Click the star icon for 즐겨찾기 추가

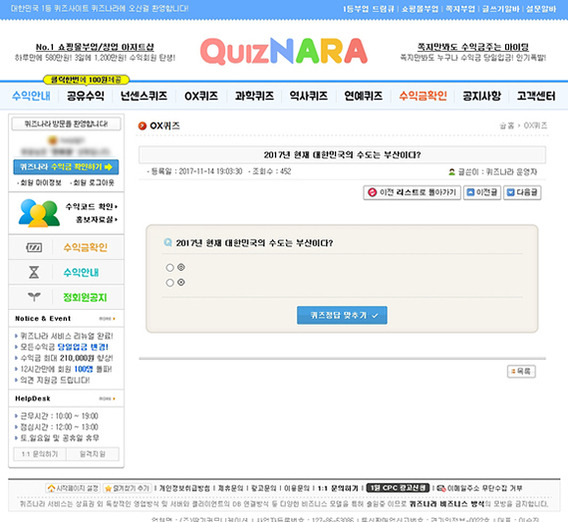pyautogui.click(x=108, y=489)
